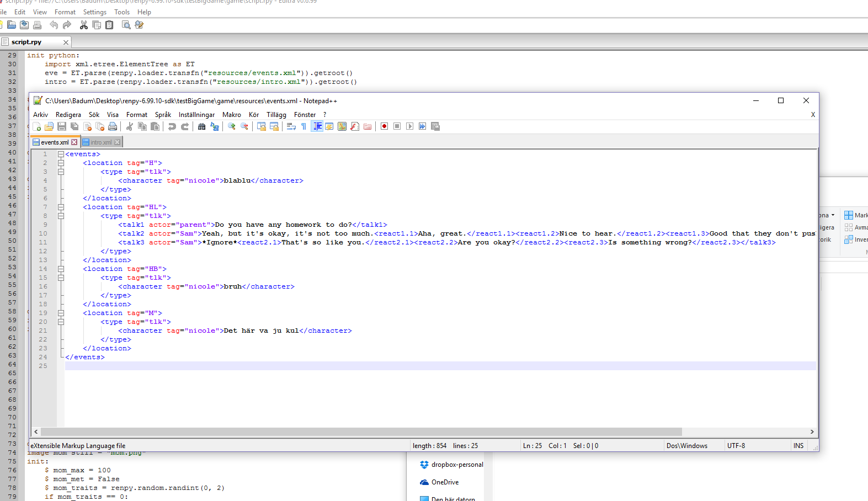Image resolution: width=868 pixels, height=501 pixels.
Task: Collapse type fold on line 8
Action: pyautogui.click(x=61, y=216)
